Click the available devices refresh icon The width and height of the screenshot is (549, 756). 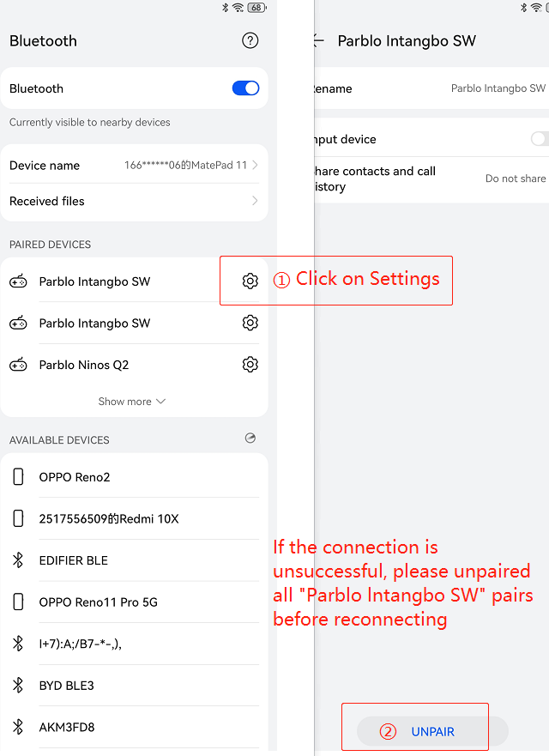click(250, 438)
